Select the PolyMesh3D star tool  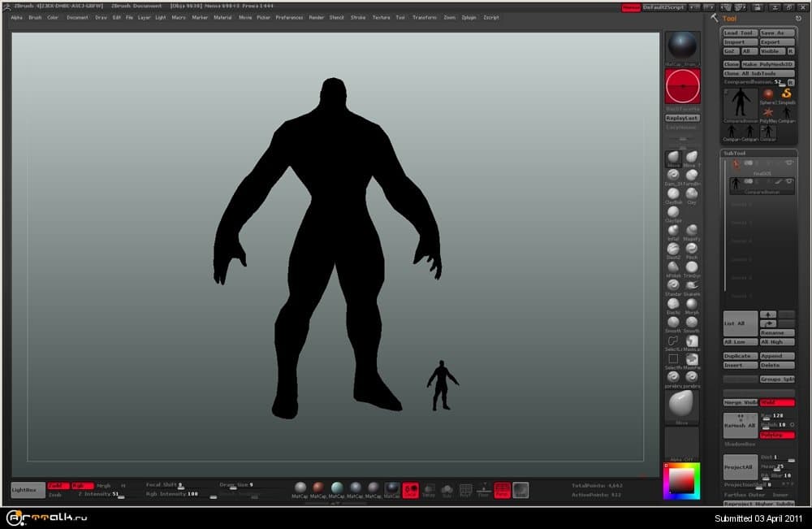[767, 111]
